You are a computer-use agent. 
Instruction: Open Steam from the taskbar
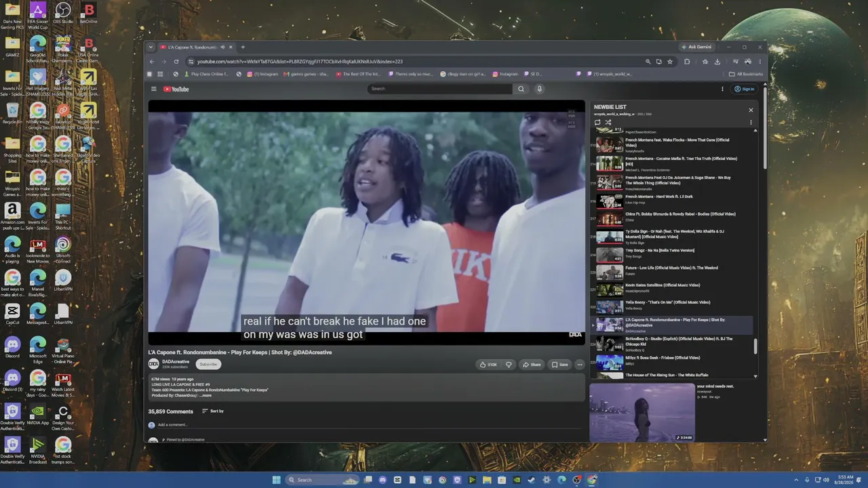pyautogui.click(x=532, y=480)
